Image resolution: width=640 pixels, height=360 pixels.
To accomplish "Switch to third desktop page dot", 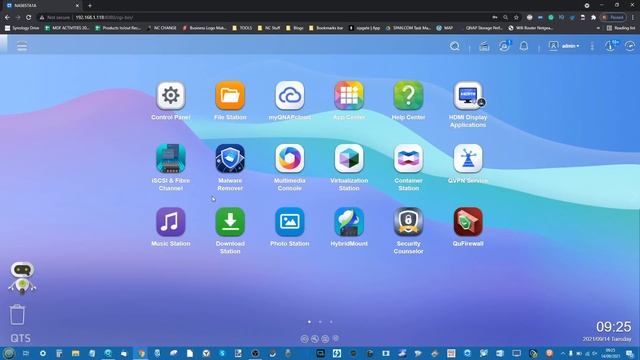I will (x=331, y=322).
